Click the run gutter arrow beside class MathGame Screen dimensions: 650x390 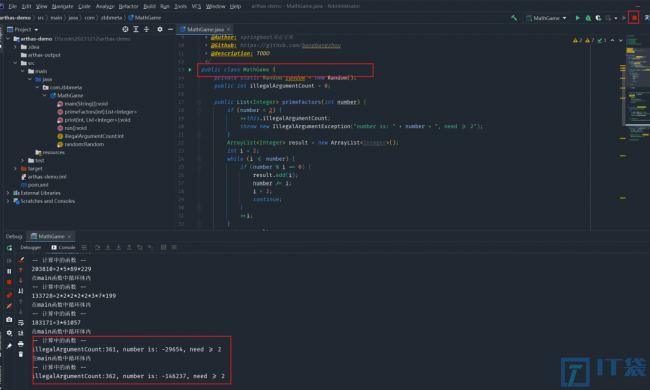tap(190, 70)
